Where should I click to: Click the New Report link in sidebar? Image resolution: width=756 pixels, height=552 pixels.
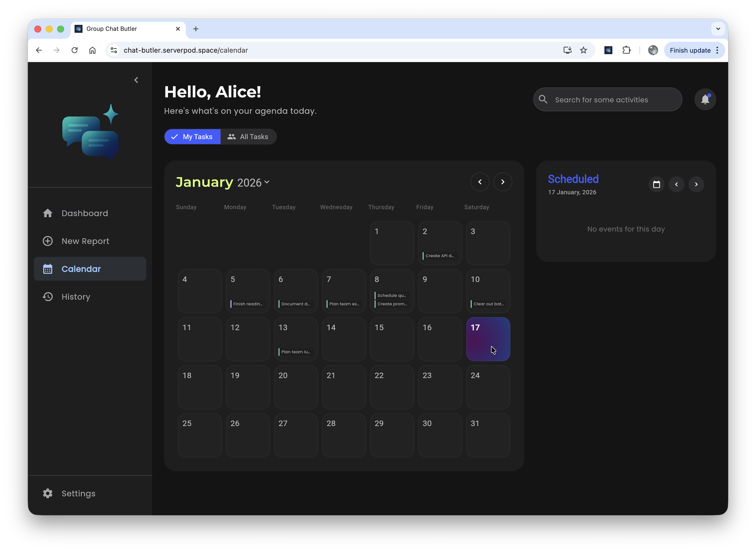pos(85,241)
